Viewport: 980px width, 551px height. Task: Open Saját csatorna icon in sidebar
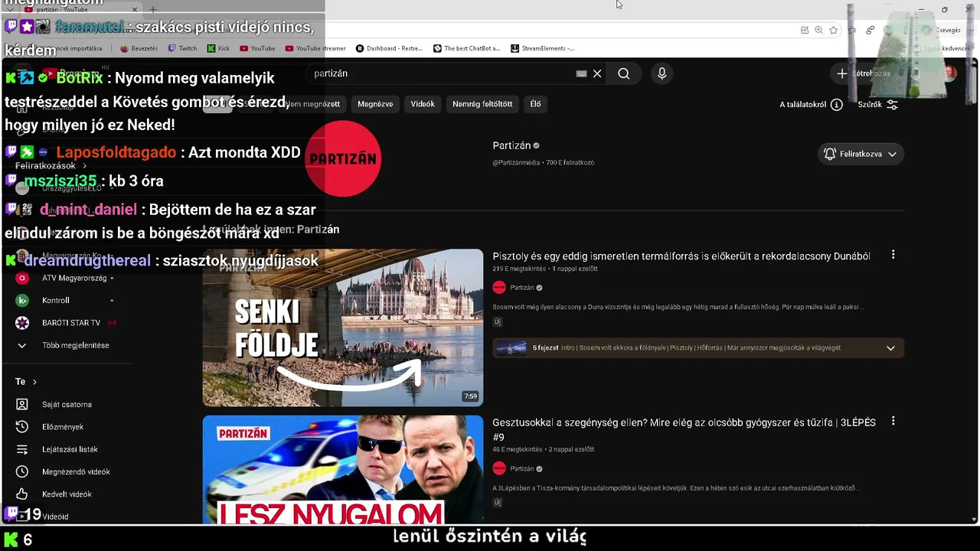tap(22, 404)
